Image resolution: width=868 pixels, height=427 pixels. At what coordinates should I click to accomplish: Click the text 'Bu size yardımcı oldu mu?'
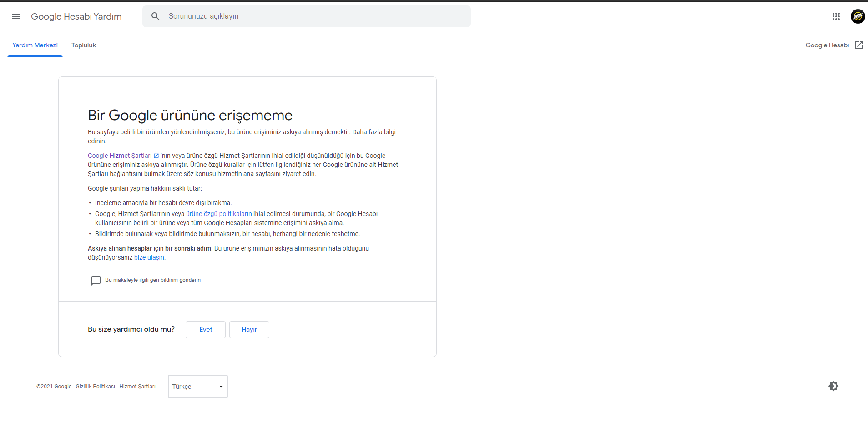[x=131, y=329]
